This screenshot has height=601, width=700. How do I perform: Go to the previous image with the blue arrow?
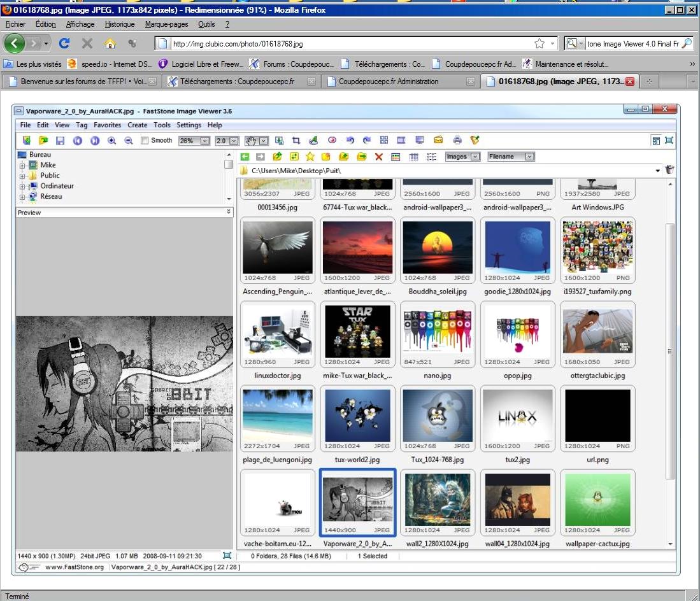coord(78,141)
